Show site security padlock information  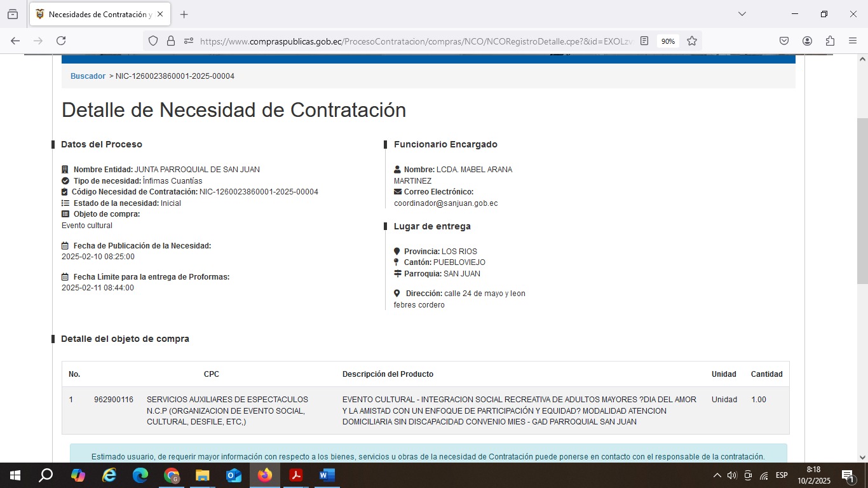click(170, 41)
